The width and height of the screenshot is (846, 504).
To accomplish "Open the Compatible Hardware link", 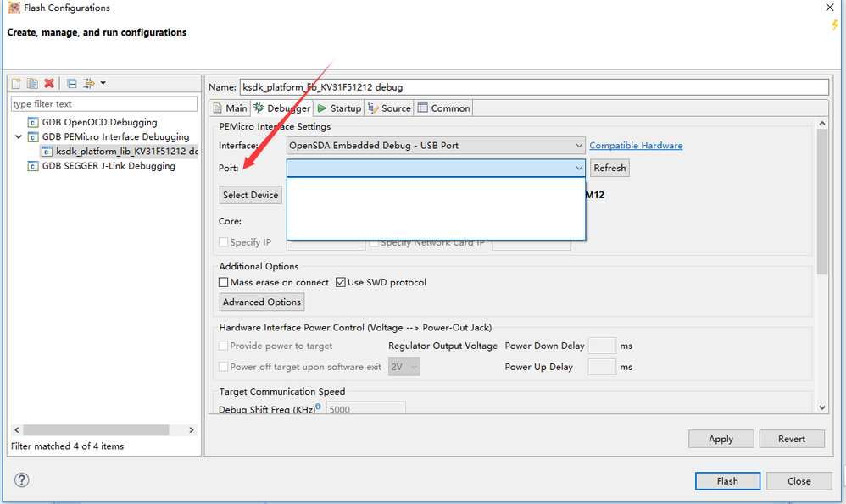I will pos(636,146).
